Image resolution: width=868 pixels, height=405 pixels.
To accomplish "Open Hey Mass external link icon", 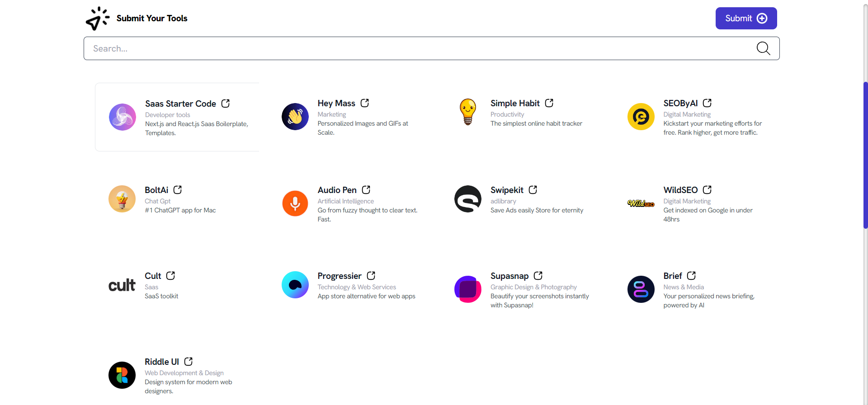I will click(x=365, y=103).
